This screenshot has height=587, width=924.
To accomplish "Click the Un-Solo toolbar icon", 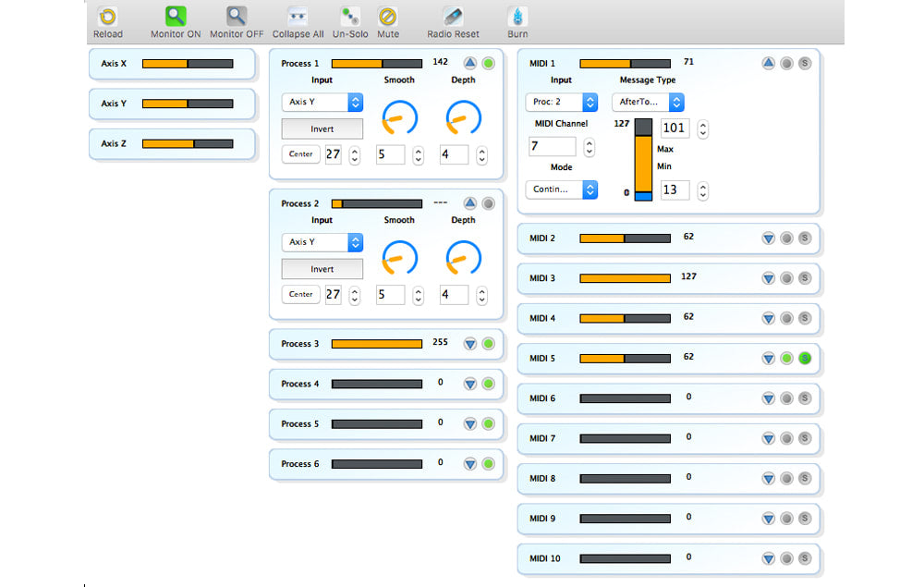I will [x=350, y=18].
